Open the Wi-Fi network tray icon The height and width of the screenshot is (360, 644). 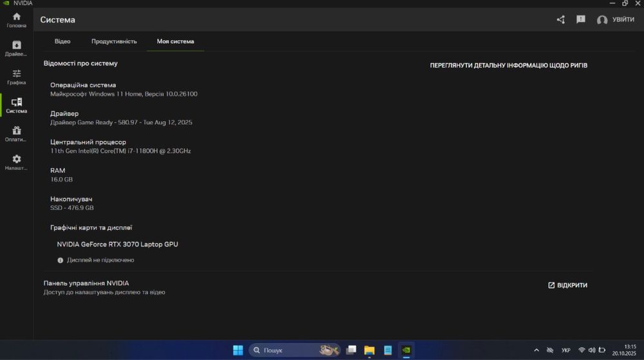click(582, 350)
